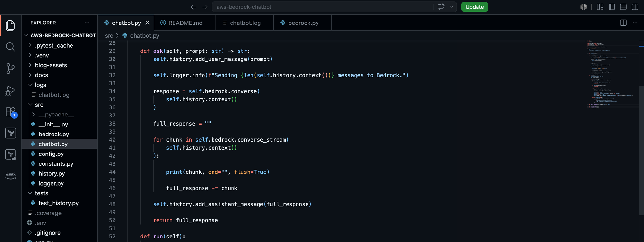This screenshot has width=644, height=242.
Task: Open logger.py file
Action: (x=60, y=183)
